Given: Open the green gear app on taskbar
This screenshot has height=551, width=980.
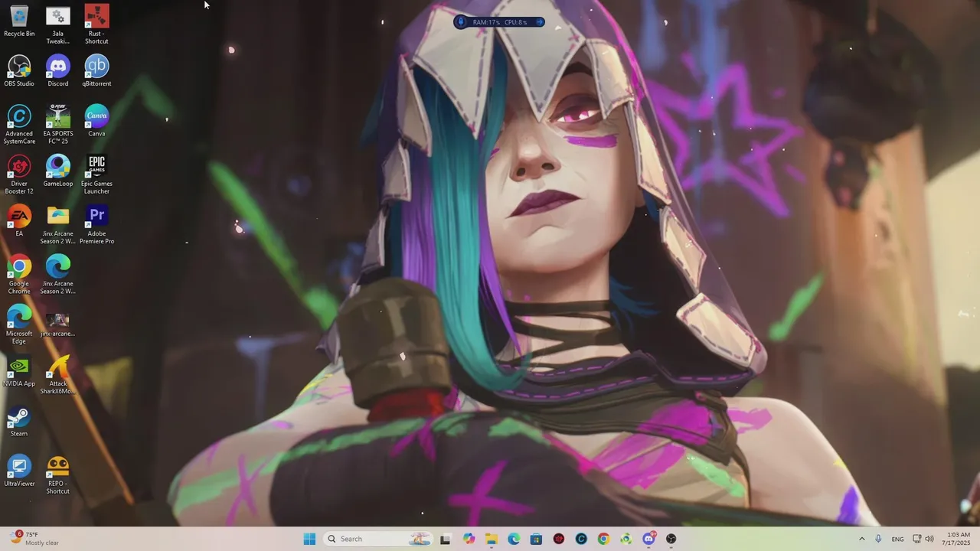Looking at the screenshot, I should (626, 539).
